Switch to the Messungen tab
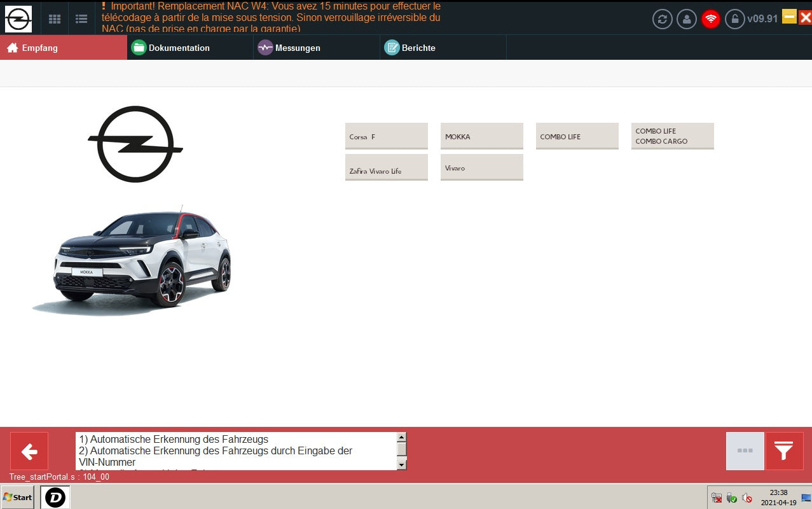 [296, 48]
